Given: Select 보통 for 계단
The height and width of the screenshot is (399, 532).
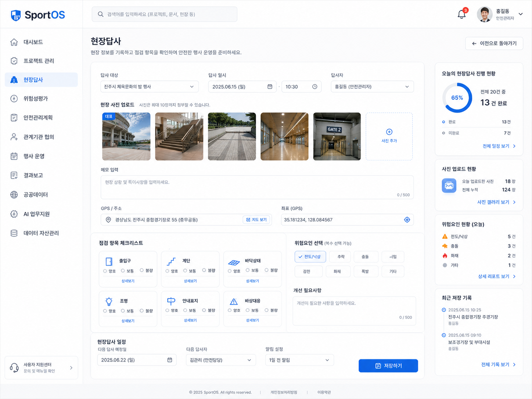Looking at the screenshot, I should [x=185, y=271].
